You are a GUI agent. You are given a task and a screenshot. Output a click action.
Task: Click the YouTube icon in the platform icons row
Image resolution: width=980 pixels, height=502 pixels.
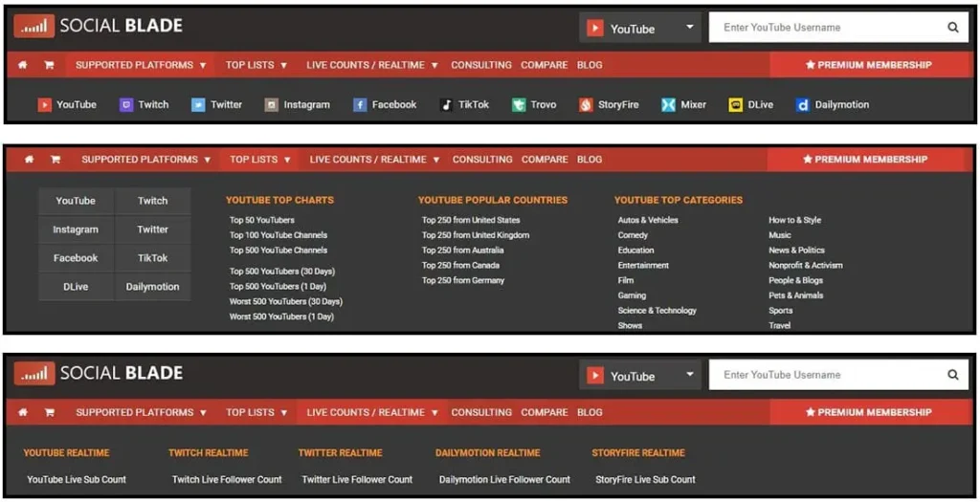pyautogui.click(x=44, y=105)
